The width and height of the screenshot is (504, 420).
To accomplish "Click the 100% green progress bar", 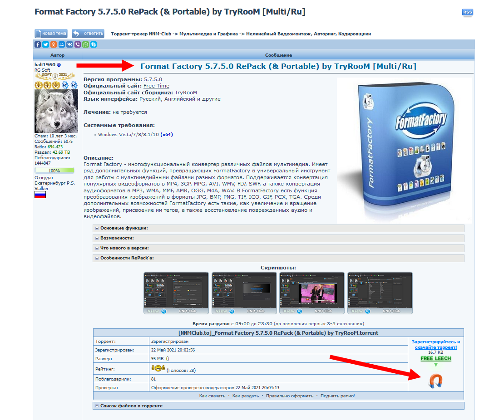I will tap(54, 171).
